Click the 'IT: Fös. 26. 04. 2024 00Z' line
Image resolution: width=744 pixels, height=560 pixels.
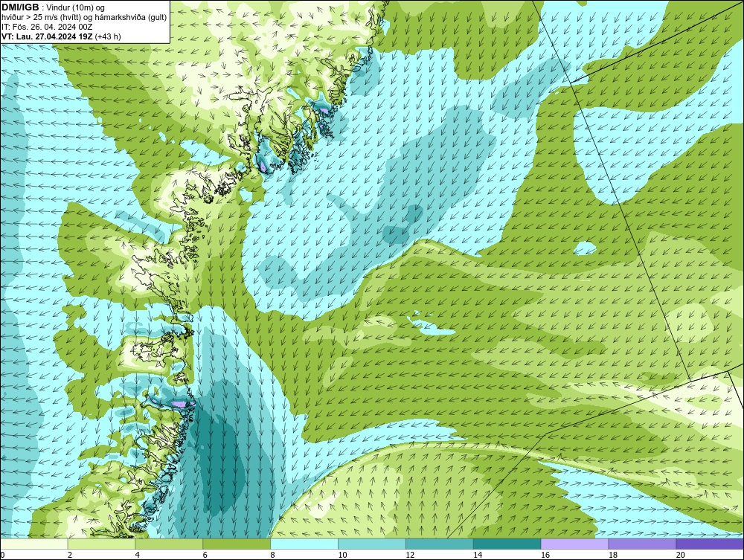pyautogui.click(x=47, y=27)
